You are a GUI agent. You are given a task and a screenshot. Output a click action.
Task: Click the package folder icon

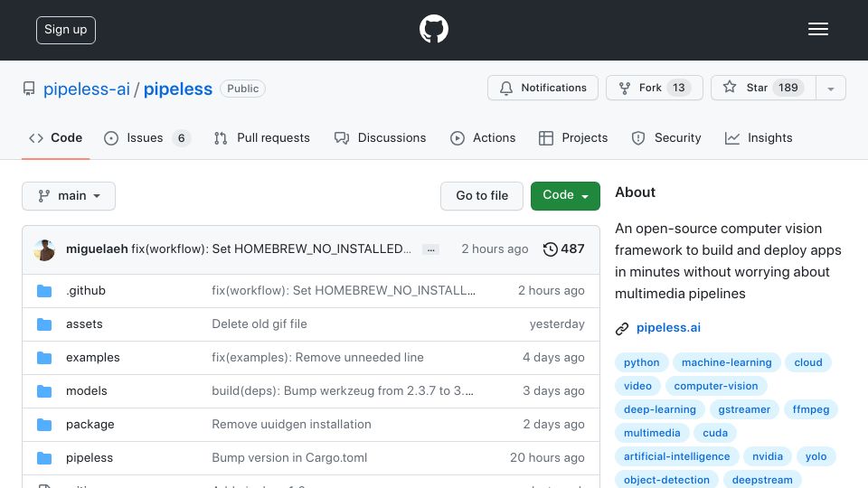pyautogui.click(x=44, y=425)
